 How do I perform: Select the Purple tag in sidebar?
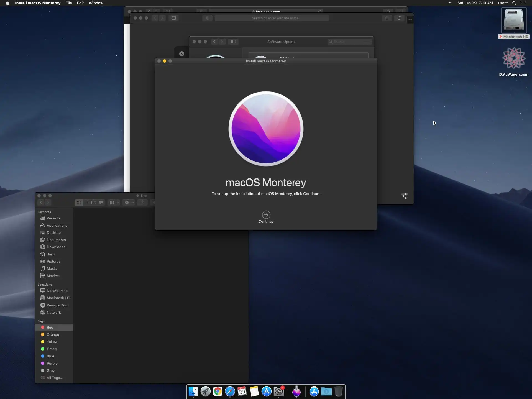tap(52, 363)
